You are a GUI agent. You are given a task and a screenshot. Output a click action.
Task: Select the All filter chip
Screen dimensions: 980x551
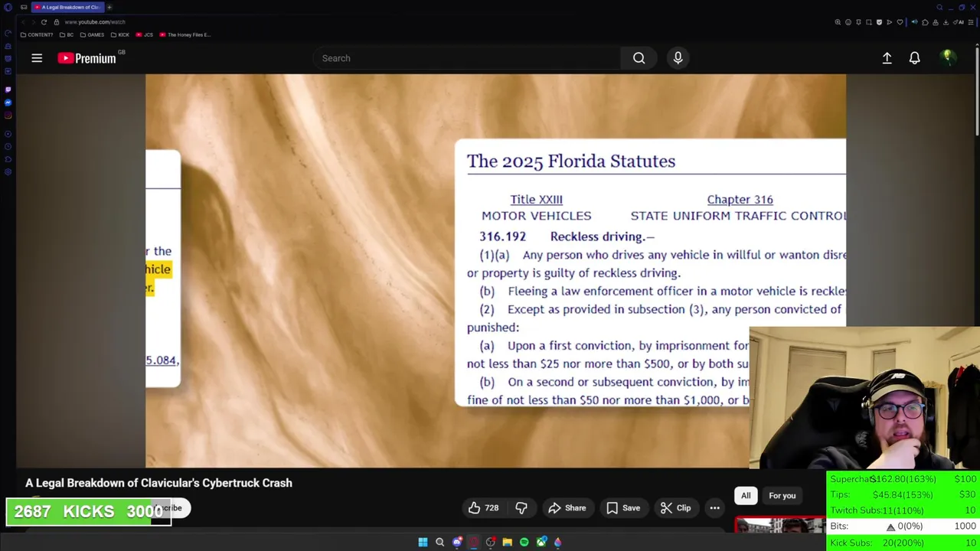(746, 496)
